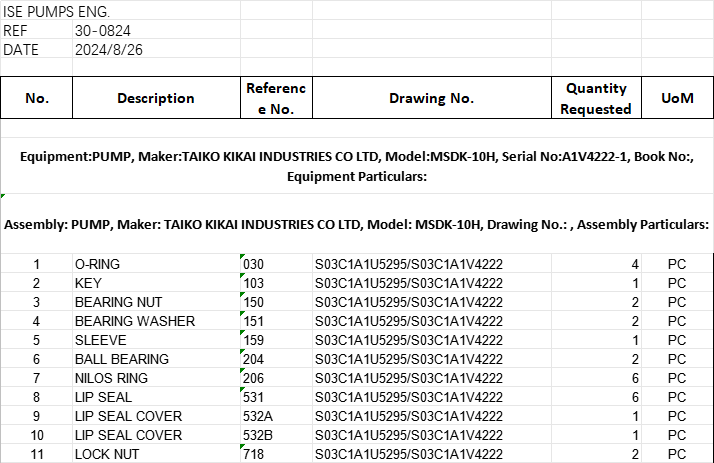Viewport: 714px width, 463px height.
Task: Click reference number cell 531
Action: (x=256, y=397)
